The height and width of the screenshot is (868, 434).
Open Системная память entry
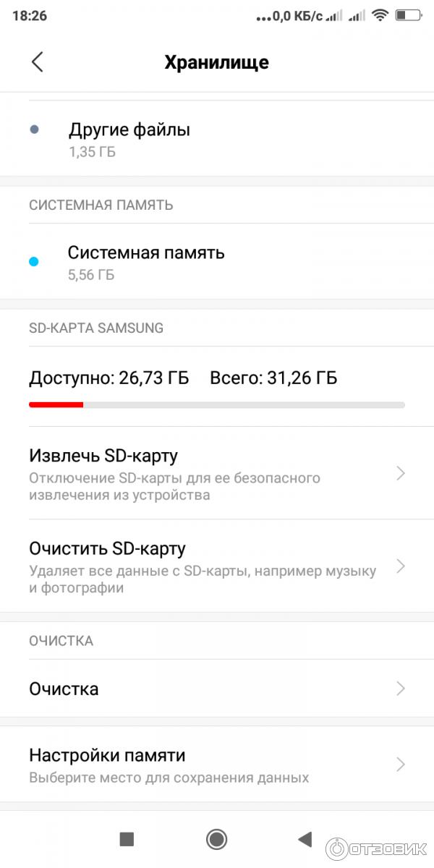tap(146, 254)
